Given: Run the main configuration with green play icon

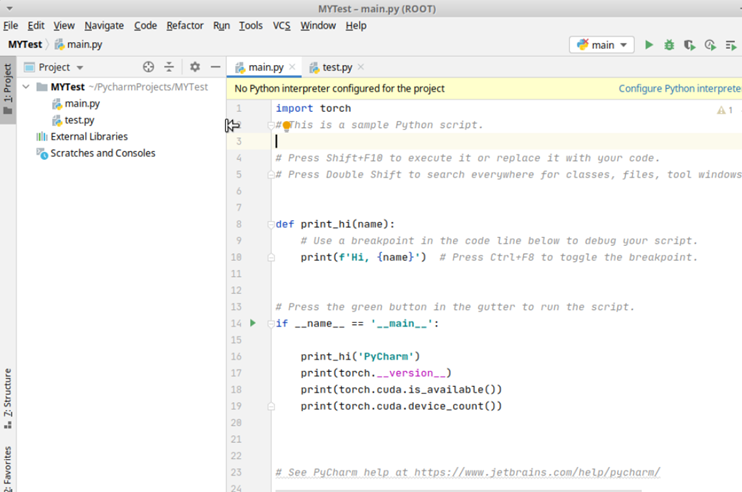Looking at the screenshot, I should pos(649,45).
